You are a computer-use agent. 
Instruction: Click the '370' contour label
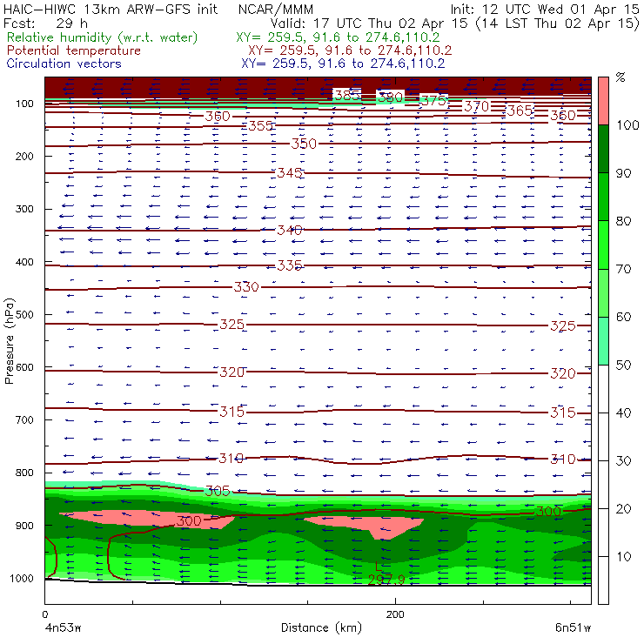tap(476, 107)
